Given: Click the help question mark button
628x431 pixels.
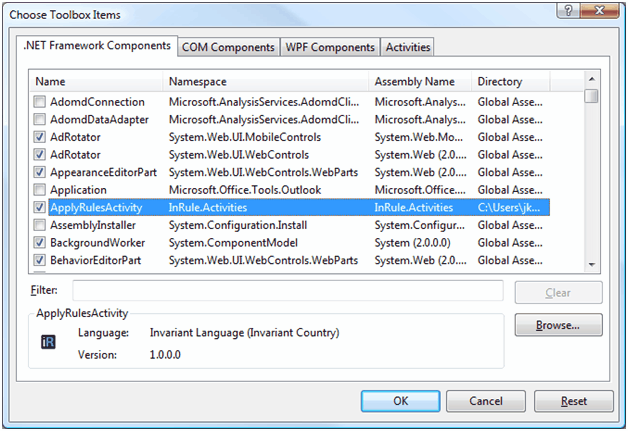Looking at the screenshot, I should 568,12.
